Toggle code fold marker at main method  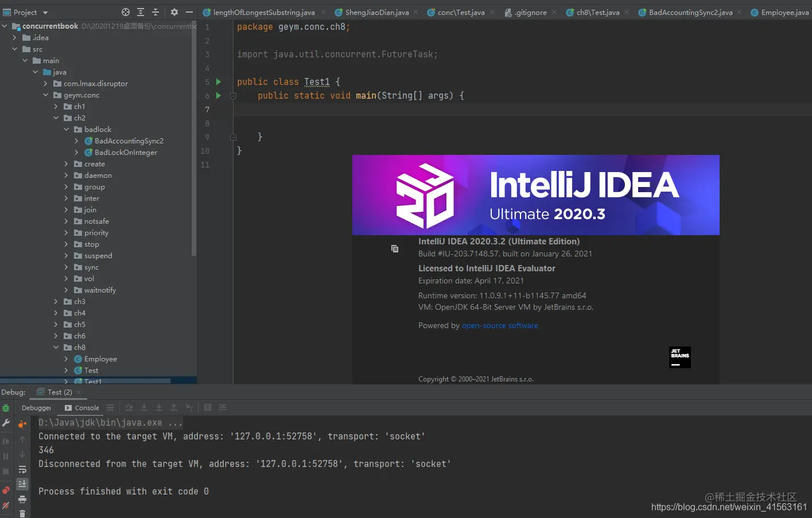(x=233, y=96)
